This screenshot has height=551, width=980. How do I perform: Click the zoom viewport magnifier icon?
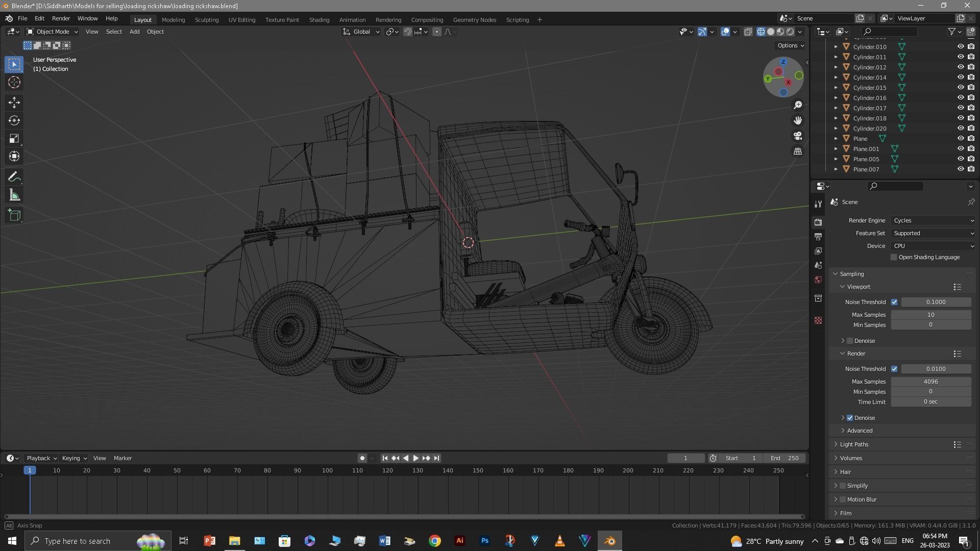(798, 105)
